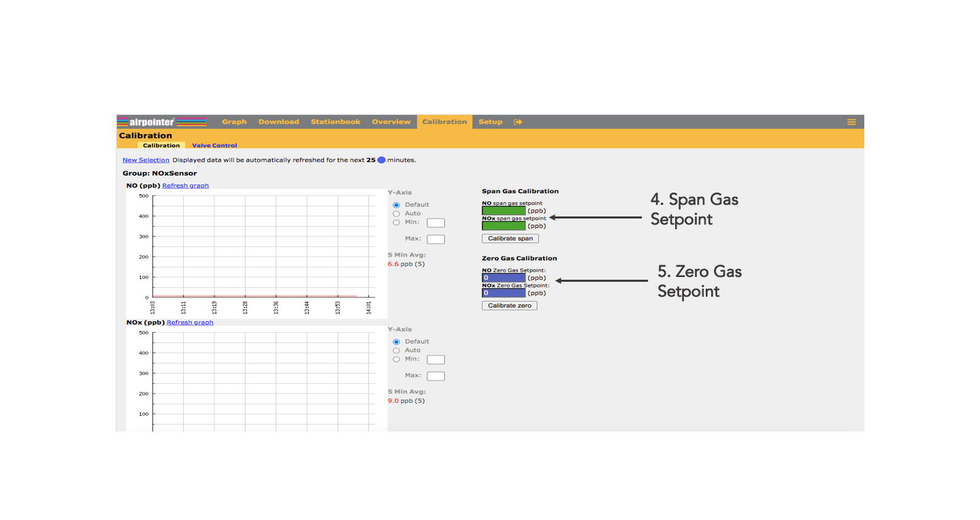The width and height of the screenshot is (980, 520).
Task: Click the NO span gas setpoint field
Action: (504, 211)
